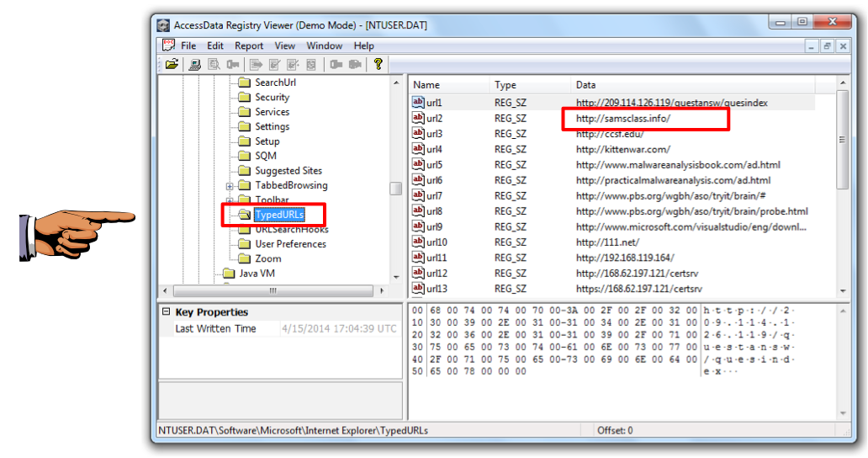Select the Zoom key in tree
868x458 pixels.
[268, 258]
